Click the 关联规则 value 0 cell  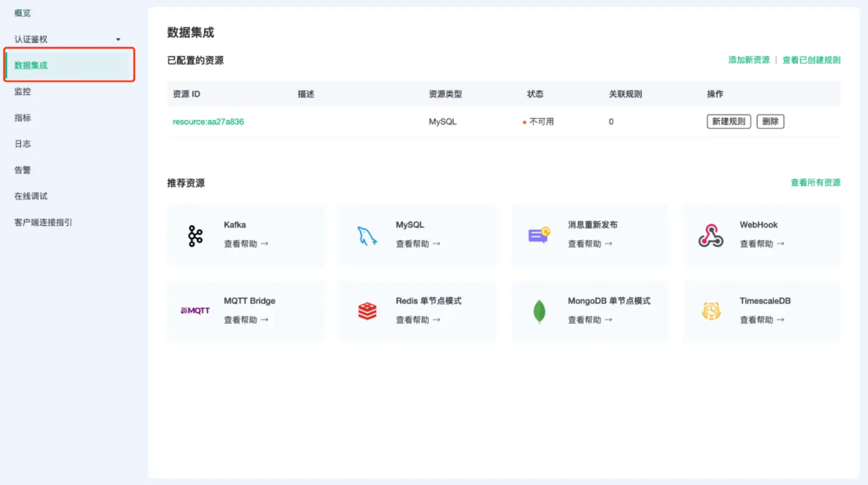coord(611,122)
